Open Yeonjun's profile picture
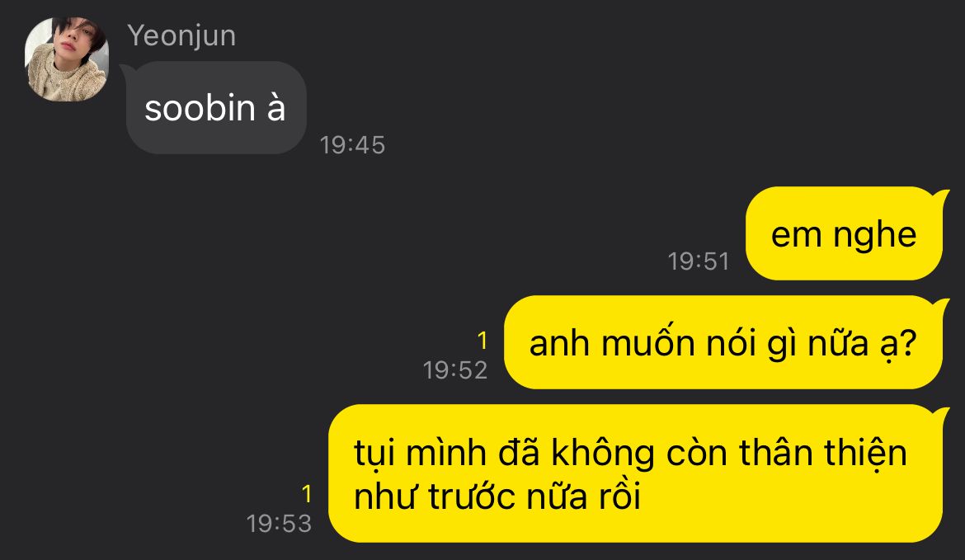 pyautogui.click(x=67, y=59)
